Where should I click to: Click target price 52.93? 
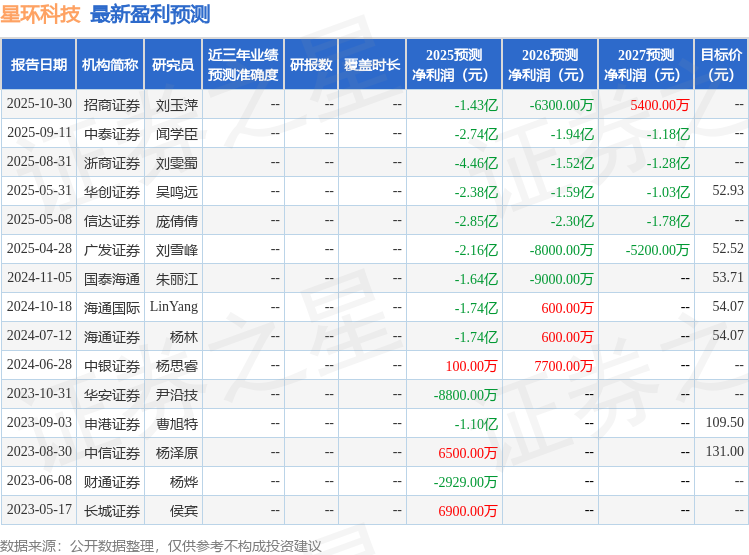pyautogui.click(x=728, y=191)
